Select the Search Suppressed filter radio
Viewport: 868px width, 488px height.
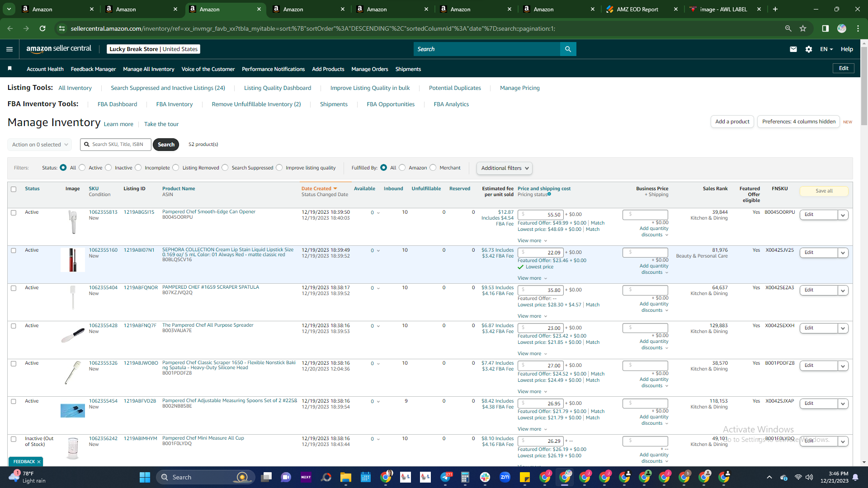click(225, 168)
